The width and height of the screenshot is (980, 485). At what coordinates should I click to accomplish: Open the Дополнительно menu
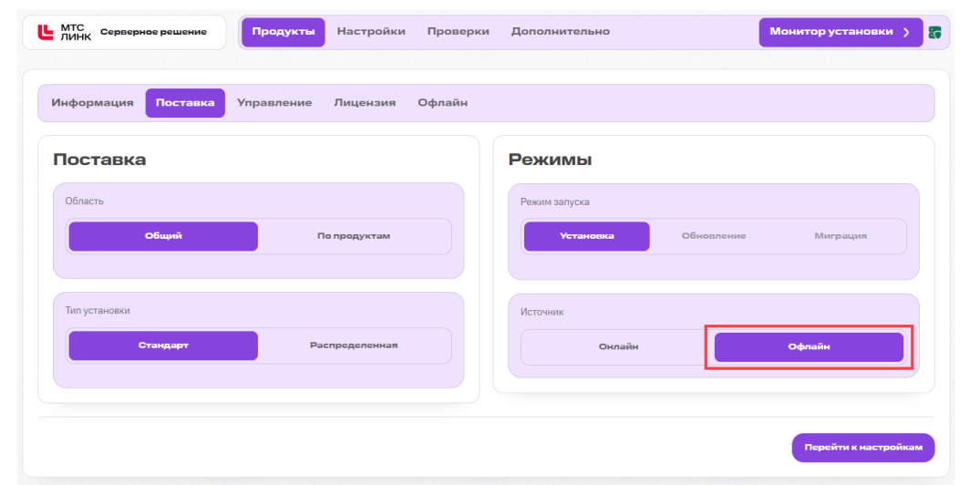(560, 31)
